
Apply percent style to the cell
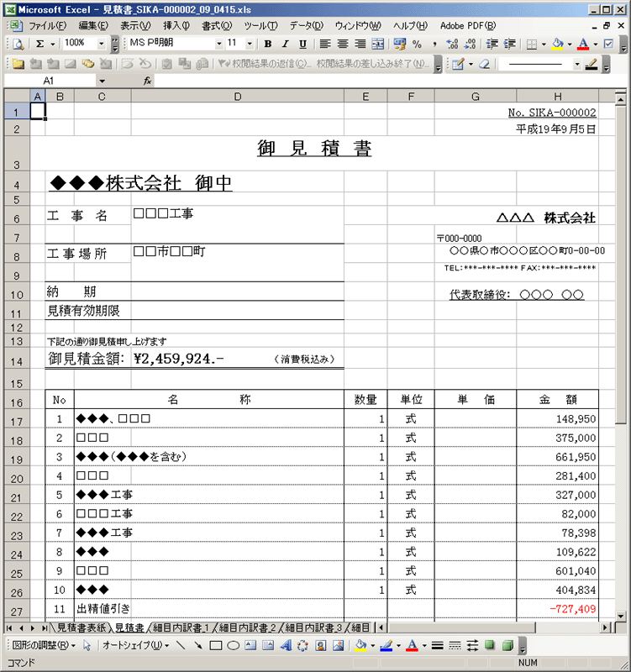[417, 44]
